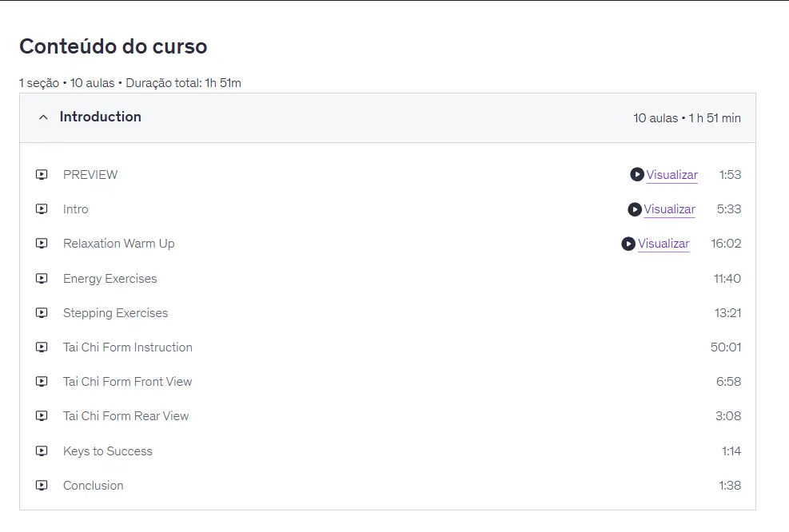Click the video icon beside PREVIEW
Image resolution: width=789 pixels, height=532 pixels.
pos(42,175)
